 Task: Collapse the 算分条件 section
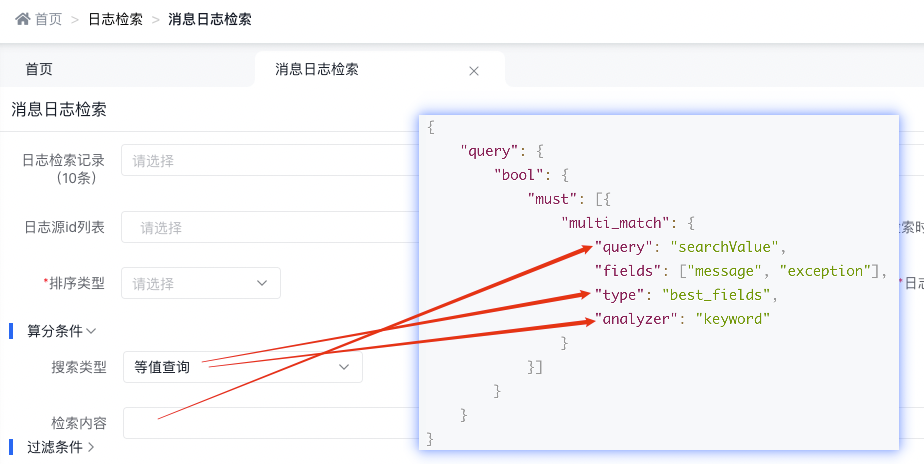coord(61,331)
